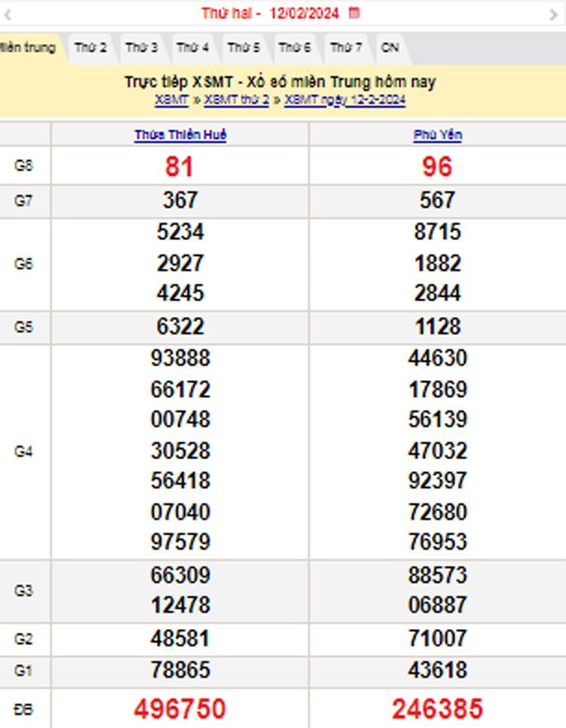
Task: Open the calendar icon beside the date
Action: (355, 13)
